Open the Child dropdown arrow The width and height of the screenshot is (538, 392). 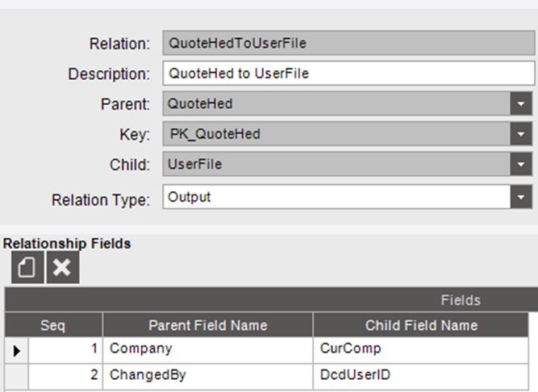pyautogui.click(x=521, y=165)
